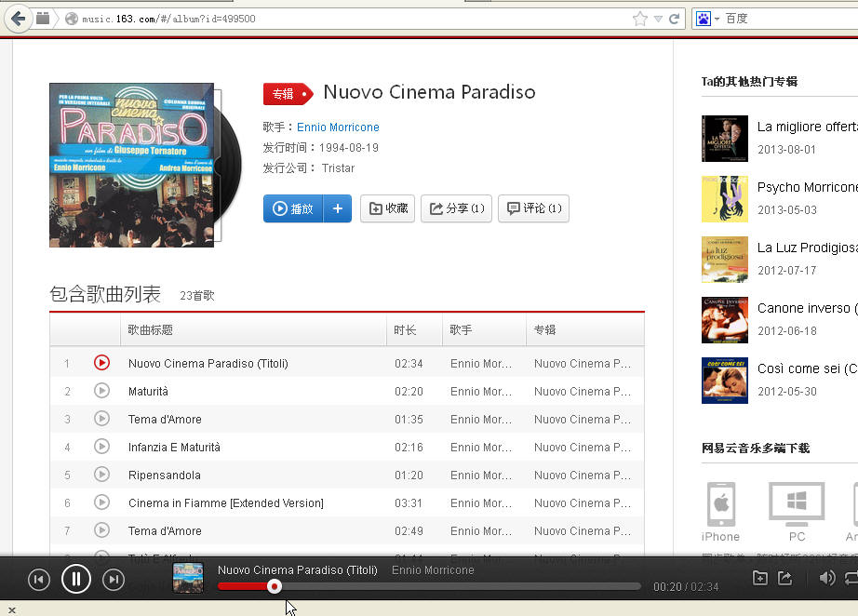This screenshot has height=616, width=858.
Task: Open Canone inverso album title link
Action: point(808,309)
